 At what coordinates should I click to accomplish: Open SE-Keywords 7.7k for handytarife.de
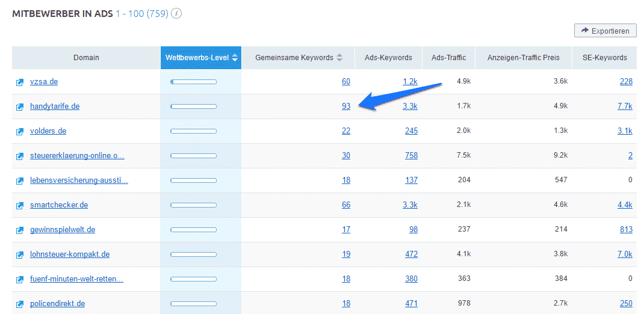[x=625, y=106]
